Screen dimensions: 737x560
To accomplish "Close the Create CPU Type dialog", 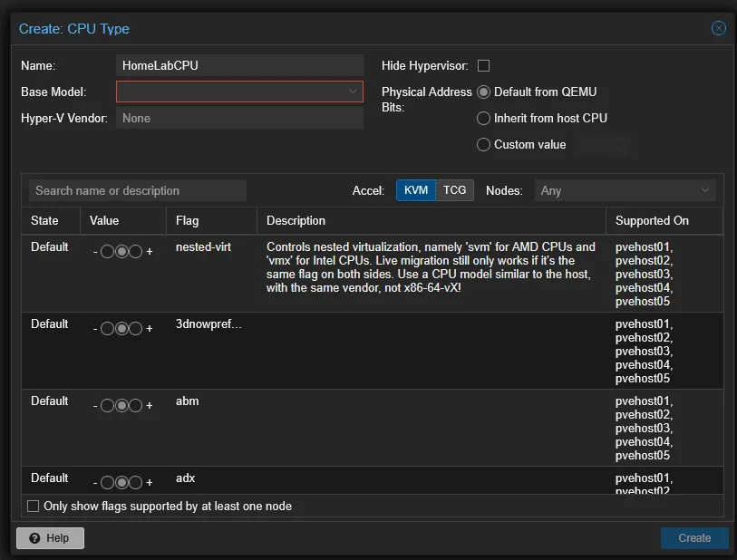I will [718, 28].
